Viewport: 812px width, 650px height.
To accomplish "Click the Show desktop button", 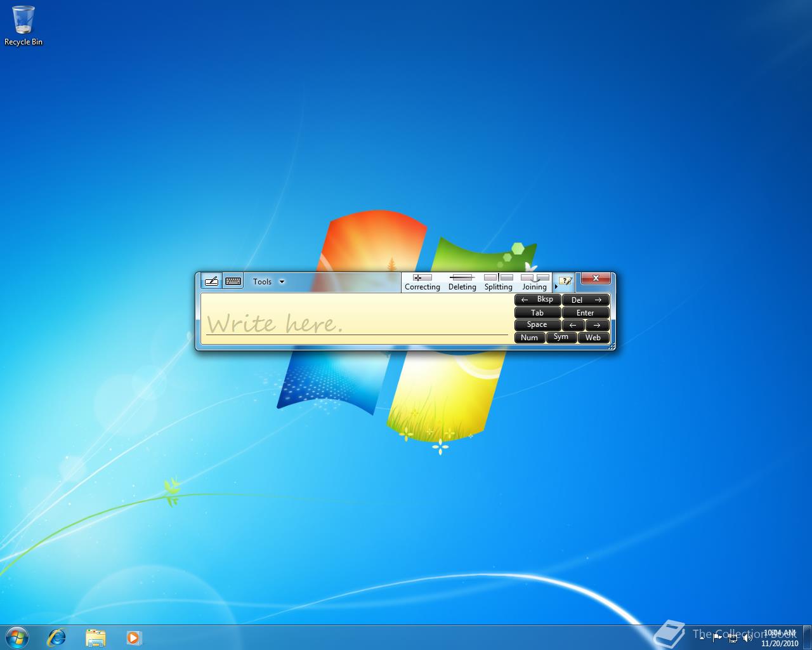I will pos(807,637).
